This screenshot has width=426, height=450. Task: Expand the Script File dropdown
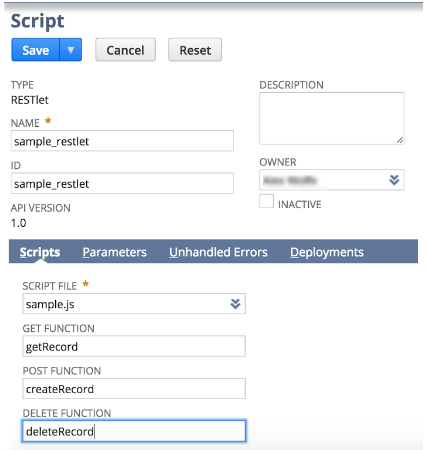pos(134,304)
